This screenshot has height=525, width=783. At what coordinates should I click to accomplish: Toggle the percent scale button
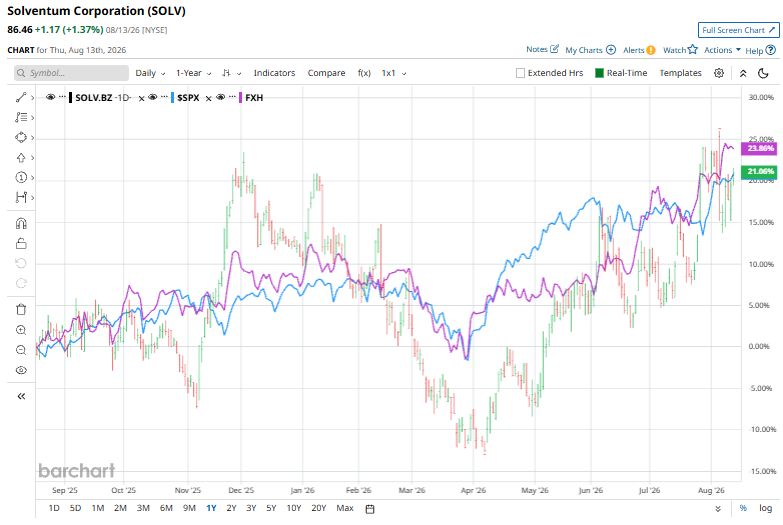(743, 508)
